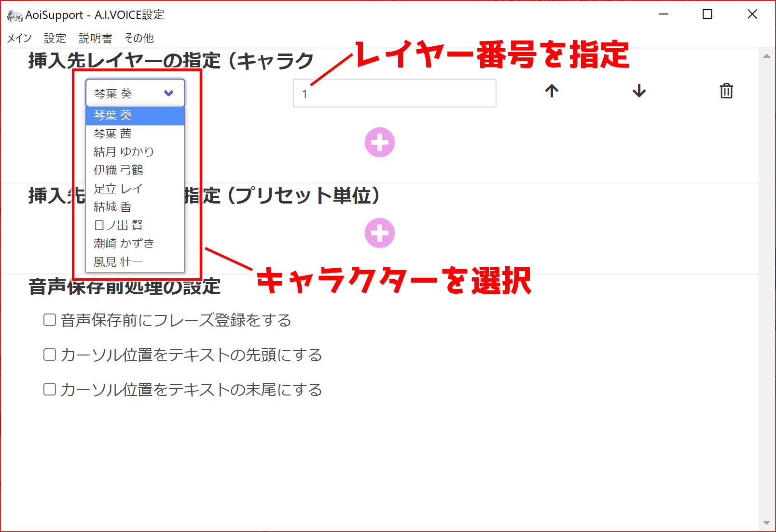
Task: Toggle カーソル位置をテキストの先頭にする checkbox
Action: coord(50,355)
